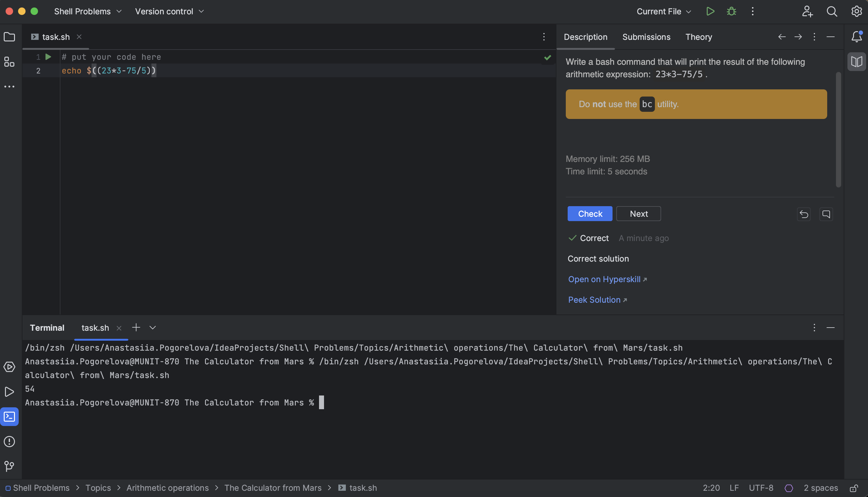Open the 2 spaces indent selector
868x497 pixels.
(821, 488)
